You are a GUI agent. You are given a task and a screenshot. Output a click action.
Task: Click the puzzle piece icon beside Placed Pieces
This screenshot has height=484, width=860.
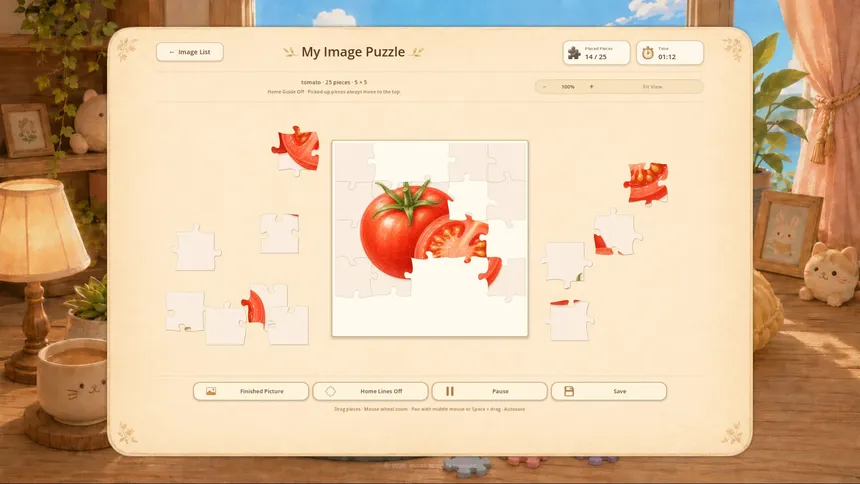click(x=574, y=53)
